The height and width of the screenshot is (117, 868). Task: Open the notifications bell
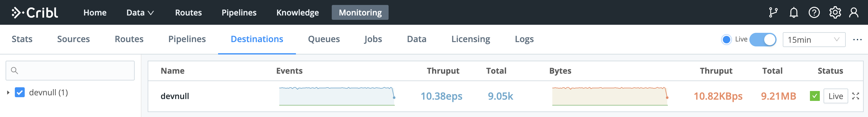pos(794,12)
